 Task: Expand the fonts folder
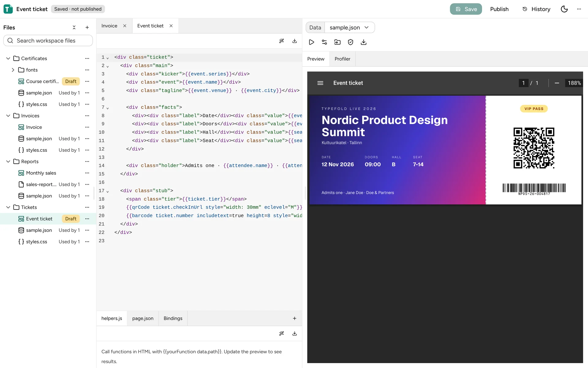(x=13, y=70)
